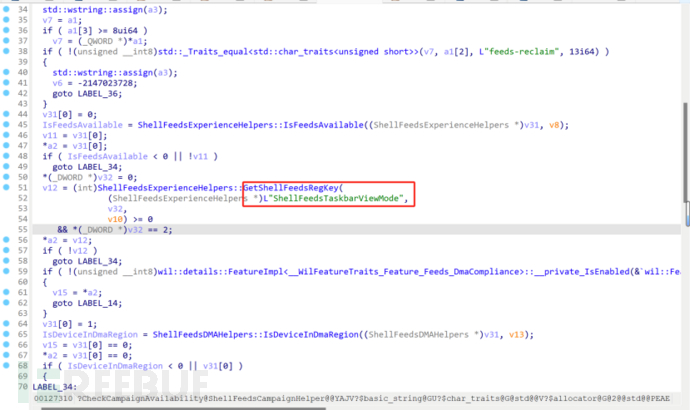Viewport: 690px width, 410px height.
Task: Click the 13i64 constant on line 38
Action: pos(584,51)
